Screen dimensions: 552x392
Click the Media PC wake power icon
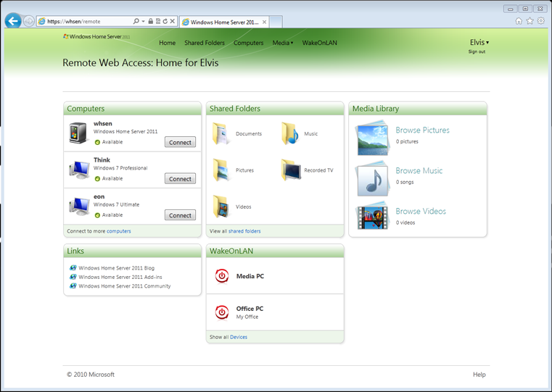[222, 276]
